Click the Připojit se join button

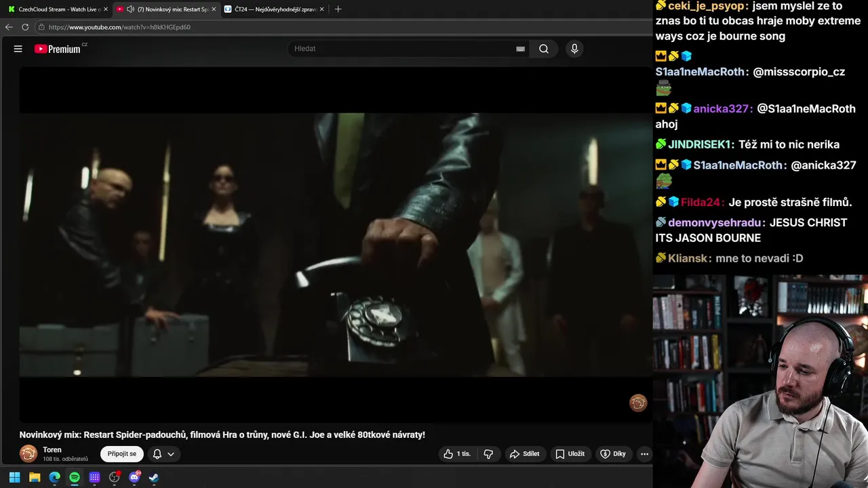tap(122, 454)
